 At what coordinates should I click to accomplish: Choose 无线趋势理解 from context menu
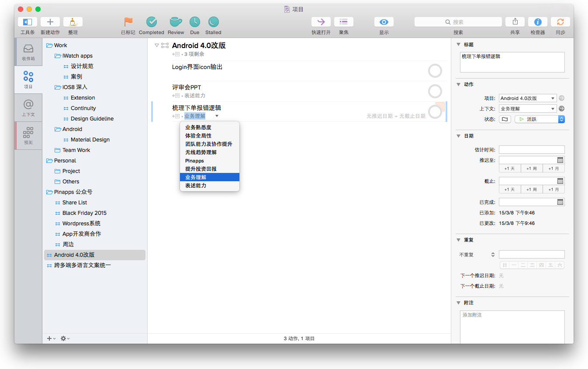pos(210,152)
